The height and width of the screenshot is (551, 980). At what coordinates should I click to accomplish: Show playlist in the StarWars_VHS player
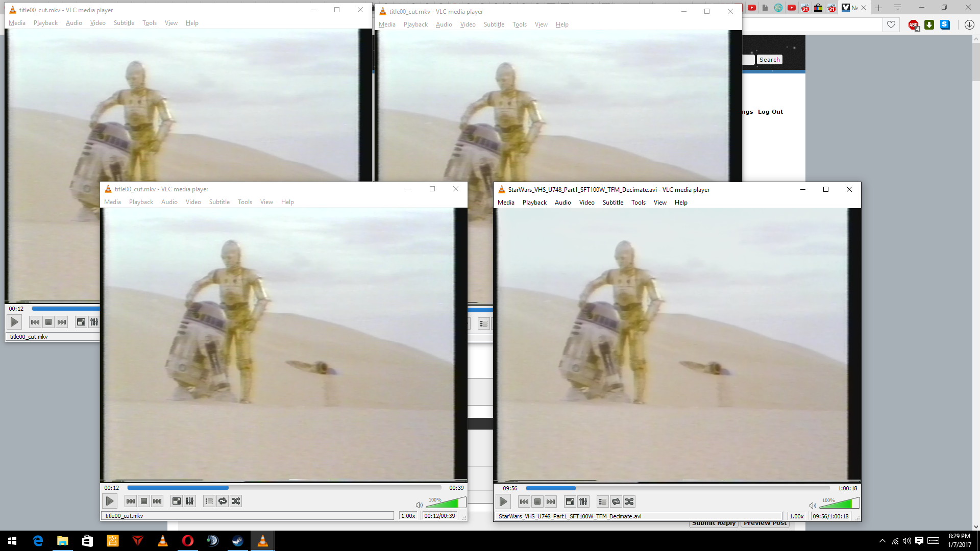[x=603, y=502]
